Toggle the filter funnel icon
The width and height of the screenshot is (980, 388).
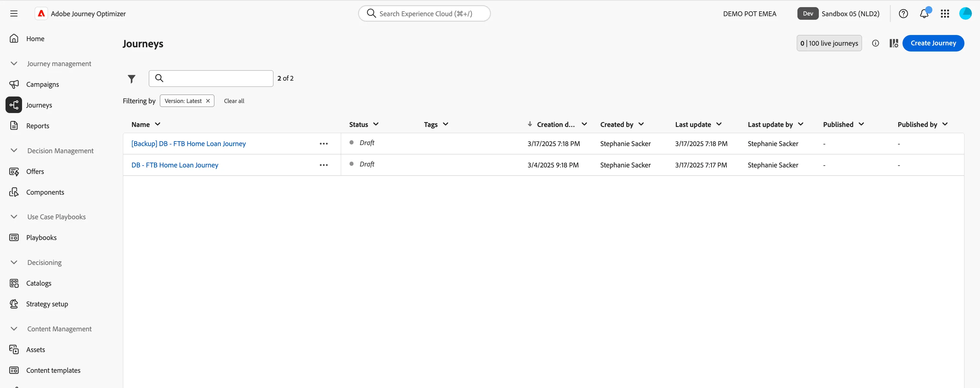tap(132, 79)
